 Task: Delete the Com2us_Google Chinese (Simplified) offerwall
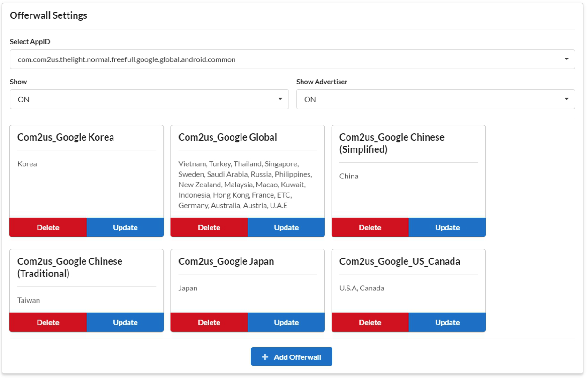pos(370,227)
